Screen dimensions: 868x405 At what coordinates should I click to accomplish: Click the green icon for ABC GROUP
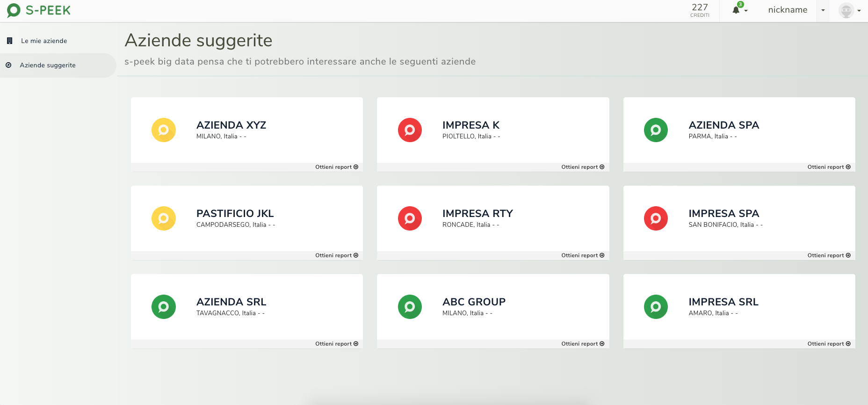point(410,307)
